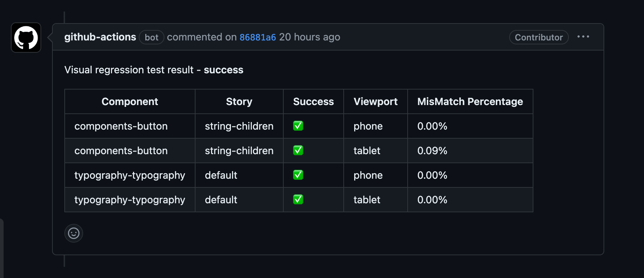
Task: Click the Component column header
Action: tap(130, 102)
